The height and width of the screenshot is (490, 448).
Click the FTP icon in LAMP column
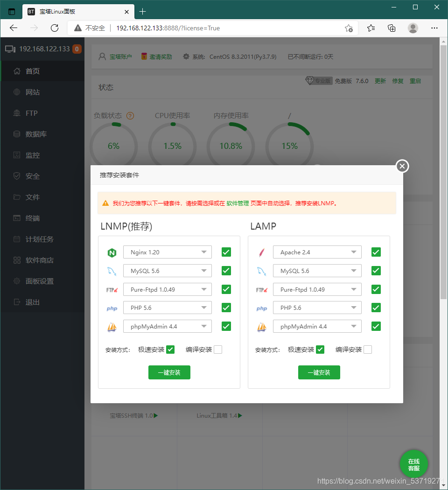pos(262,290)
